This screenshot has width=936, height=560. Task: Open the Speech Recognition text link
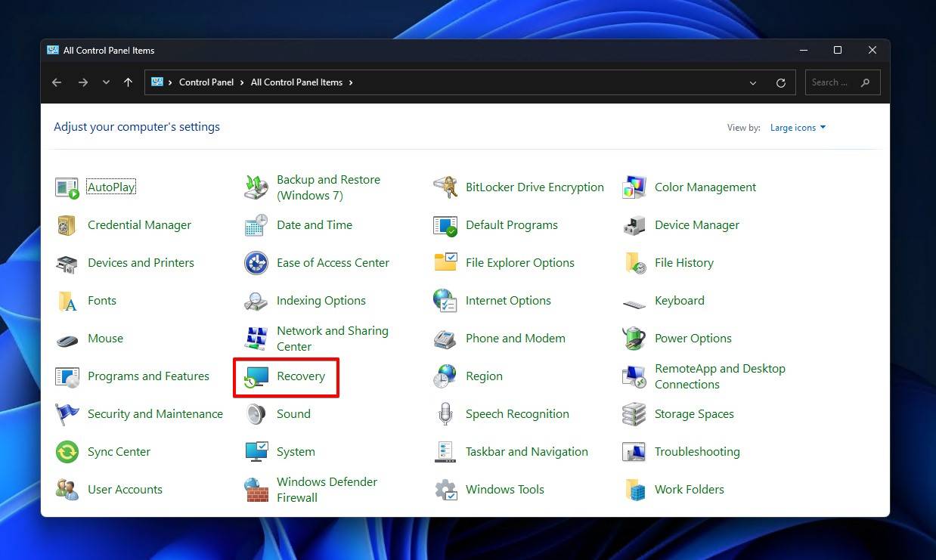pyautogui.click(x=517, y=414)
